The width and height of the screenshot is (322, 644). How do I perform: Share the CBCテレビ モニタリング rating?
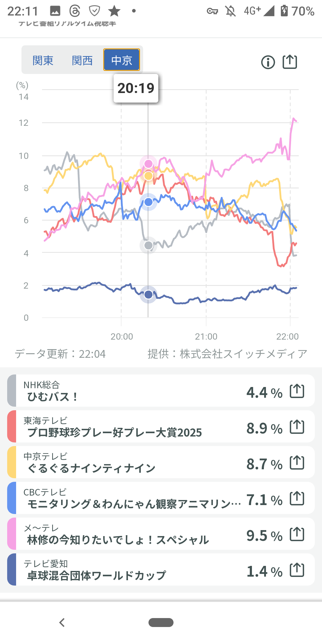(297, 499)
